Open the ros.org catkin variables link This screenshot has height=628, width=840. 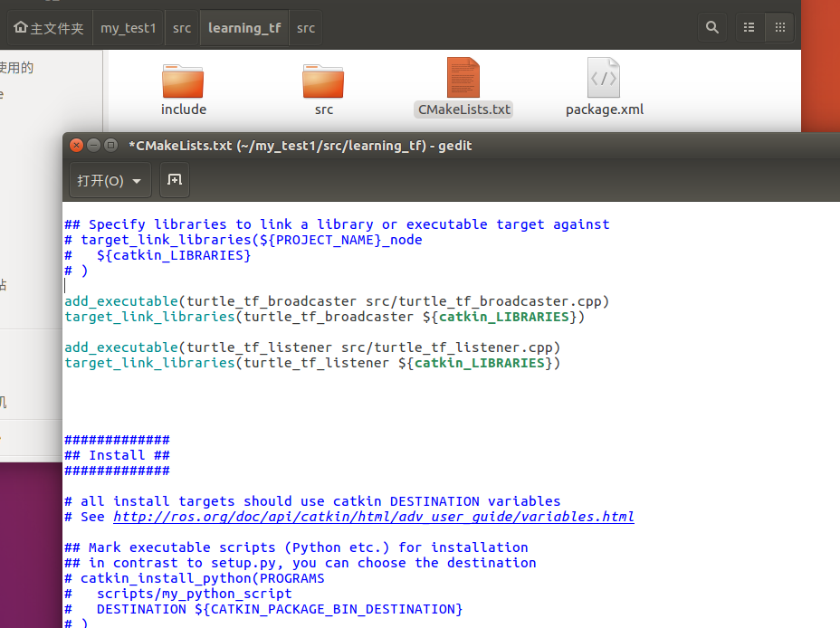[374, 517]
